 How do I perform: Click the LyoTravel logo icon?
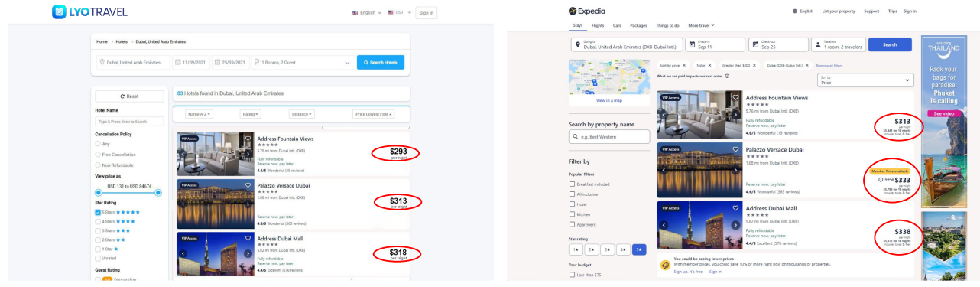60,12
